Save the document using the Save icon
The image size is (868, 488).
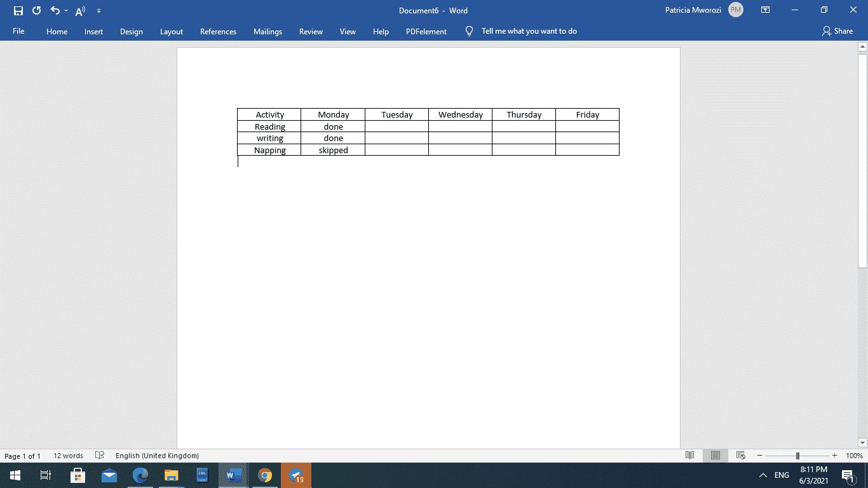(x=18, y=10)
